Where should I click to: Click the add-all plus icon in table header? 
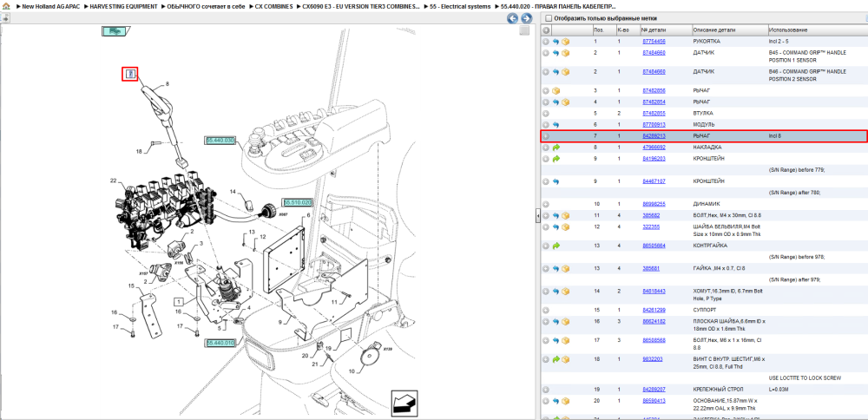click(546, 30)
